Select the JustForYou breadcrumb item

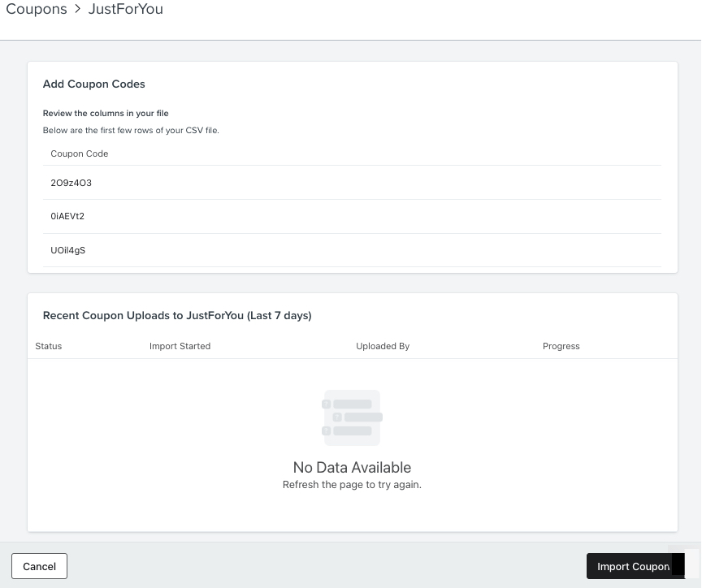click(125, 9)
